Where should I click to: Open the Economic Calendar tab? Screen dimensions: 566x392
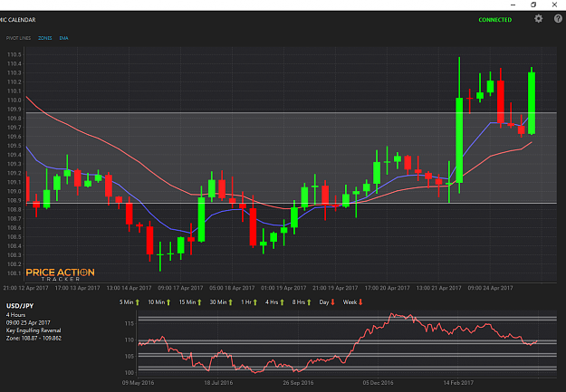(x=18, y=20)
